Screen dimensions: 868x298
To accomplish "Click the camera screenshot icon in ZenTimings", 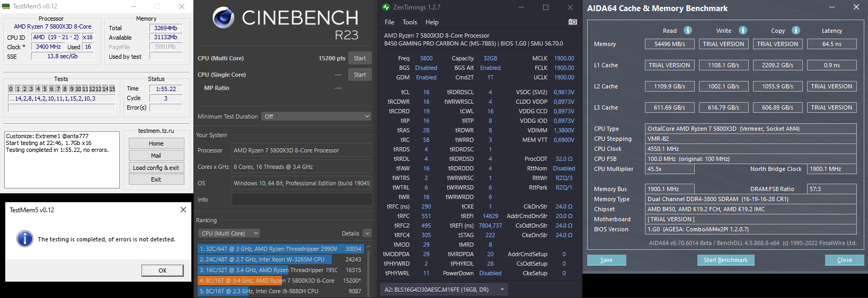I will click(572, 22).
